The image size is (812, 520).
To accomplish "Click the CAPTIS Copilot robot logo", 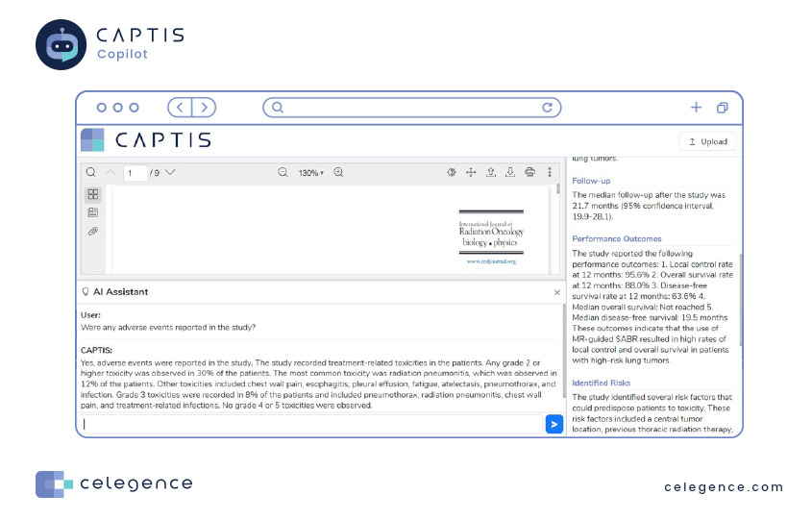I will [x=62, y=44].
